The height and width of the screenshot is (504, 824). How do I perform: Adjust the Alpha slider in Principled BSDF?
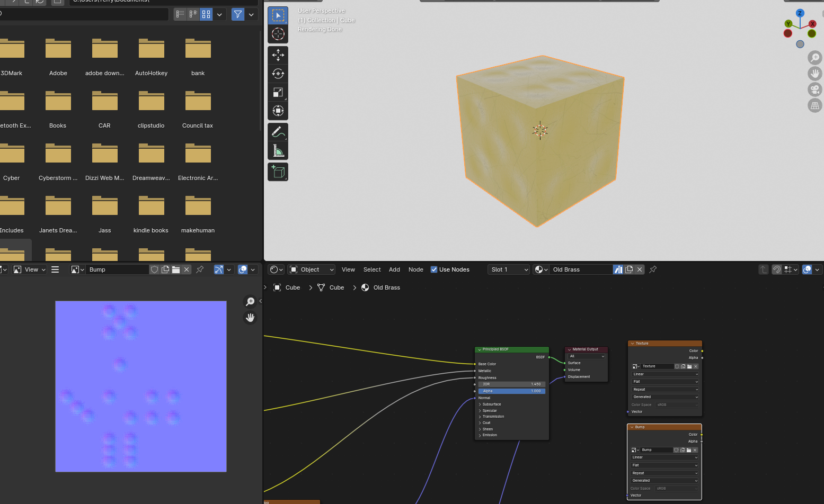(511, 391)
